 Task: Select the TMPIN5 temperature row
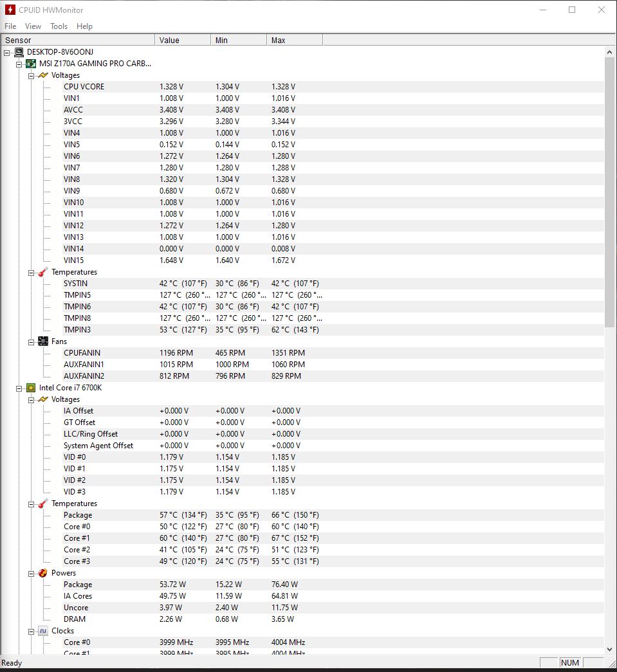point(333,295)
